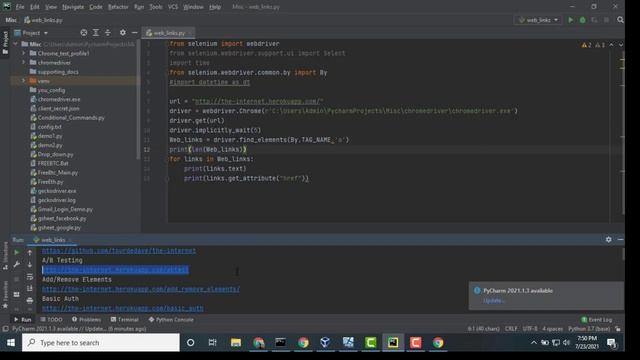Switch to the Terminal tool window
The height and width of the screenshot is (360, 640).
click(125, 320)
